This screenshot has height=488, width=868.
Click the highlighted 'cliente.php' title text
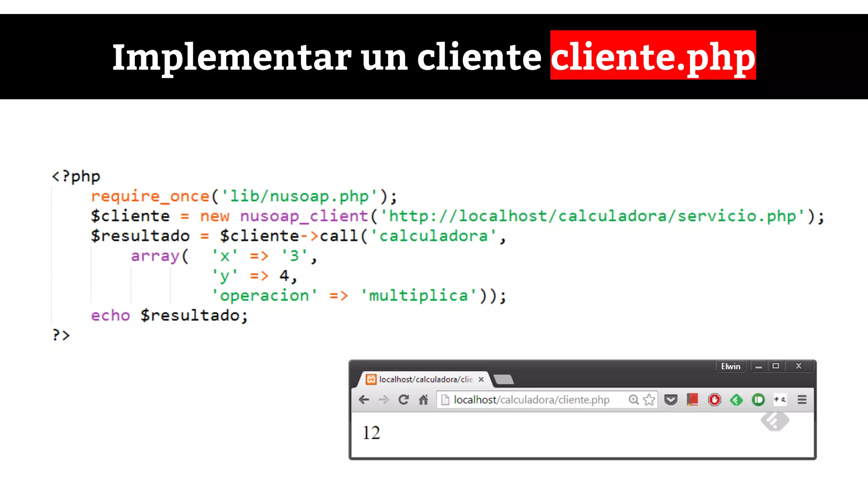[653, 55]
